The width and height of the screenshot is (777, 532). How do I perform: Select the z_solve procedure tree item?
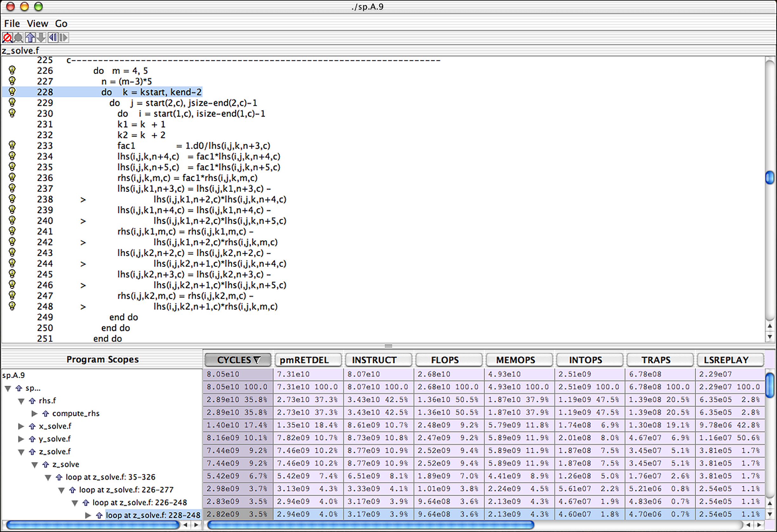(x=65, y=464)
